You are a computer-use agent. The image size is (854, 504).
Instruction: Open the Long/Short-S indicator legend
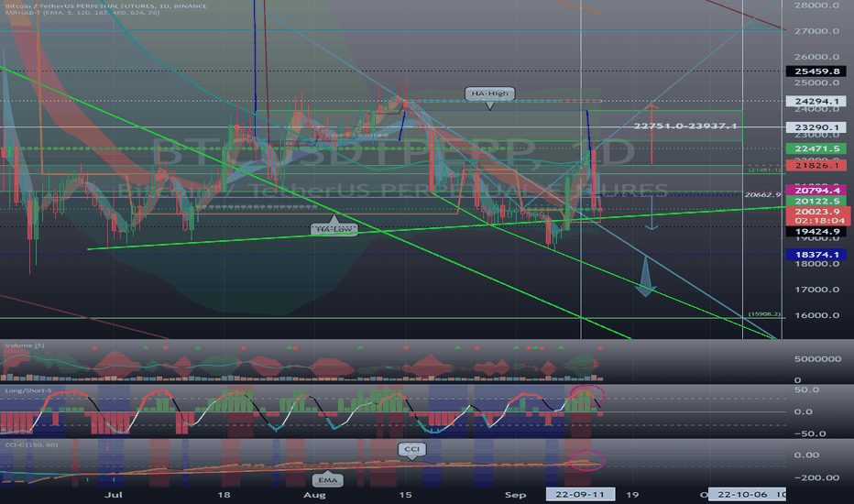click(27, 390)
